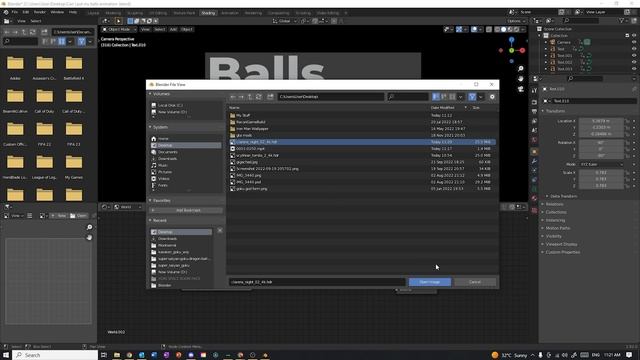640x360 pixels.
Task: Go back in the file browser history
Action: click(233, 97)
